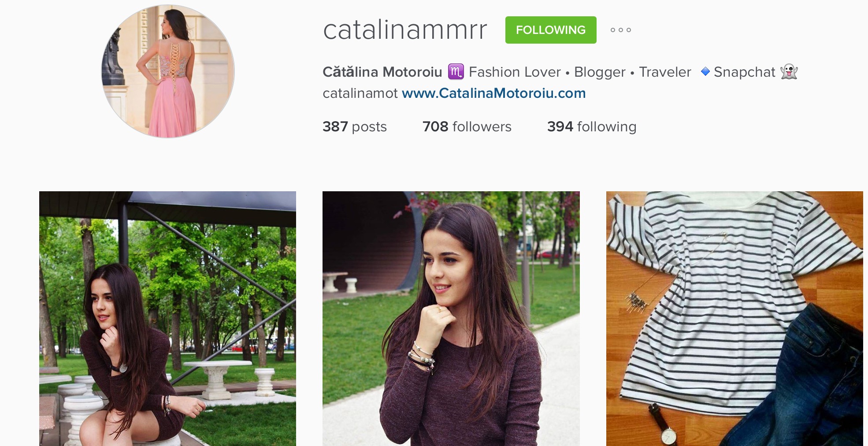Viewport: 868px width, 446px height.
Task: View the 394 following list
Action: click(x=592, y=126)
